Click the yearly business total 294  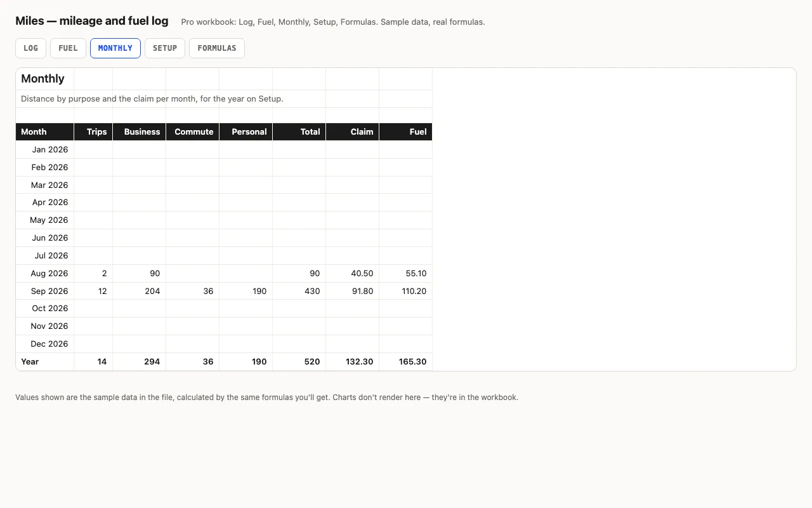click(140, 362)
